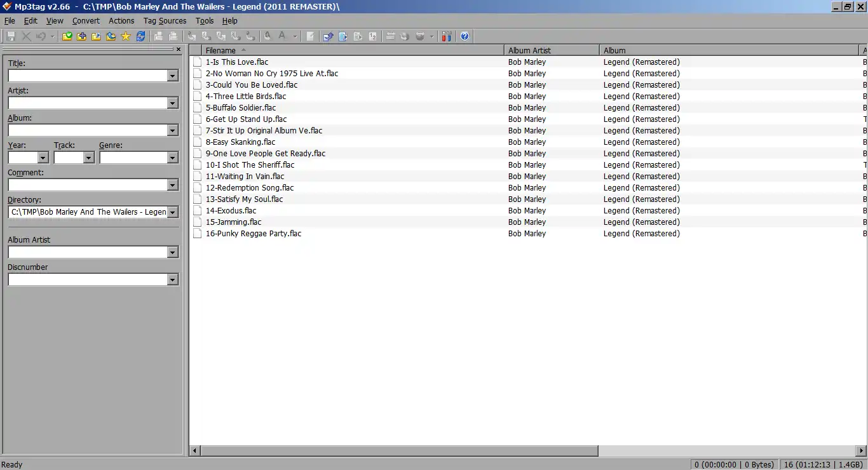Select 10-I Shot The Sheriff.flac
This screenshot has width=868, height=470.
tap(250, 165)
